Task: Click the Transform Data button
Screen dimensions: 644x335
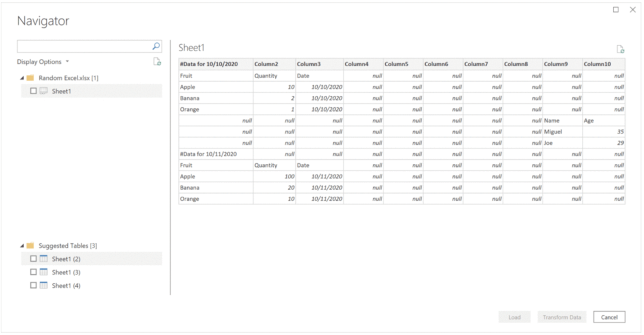Action: (x=562, y=317)
